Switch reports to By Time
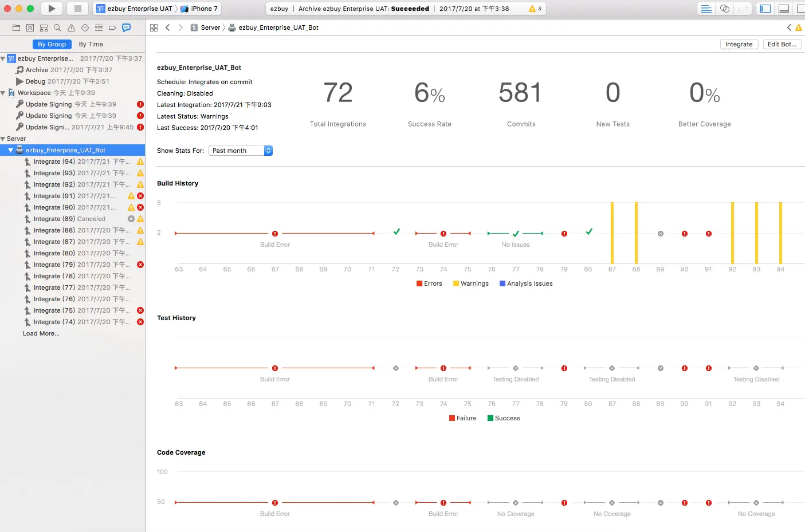The height and width of the screenshot is (532, 805). pos(91,44)
